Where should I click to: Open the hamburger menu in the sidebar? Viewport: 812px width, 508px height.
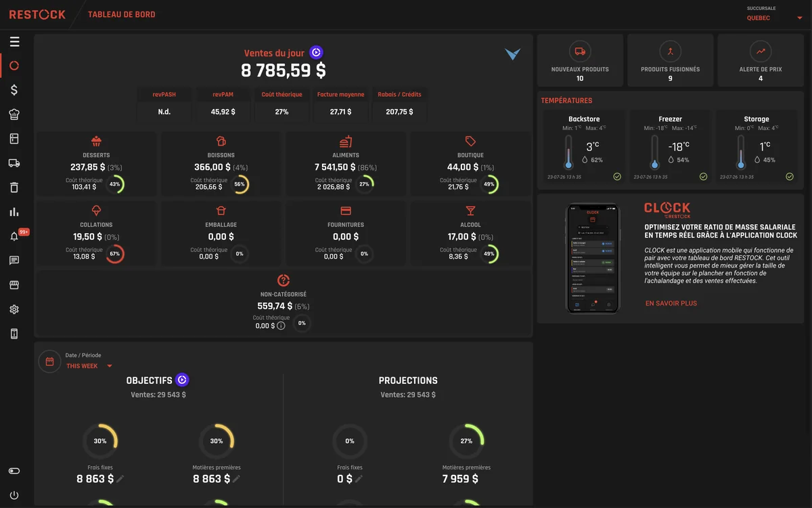point(14,42)
